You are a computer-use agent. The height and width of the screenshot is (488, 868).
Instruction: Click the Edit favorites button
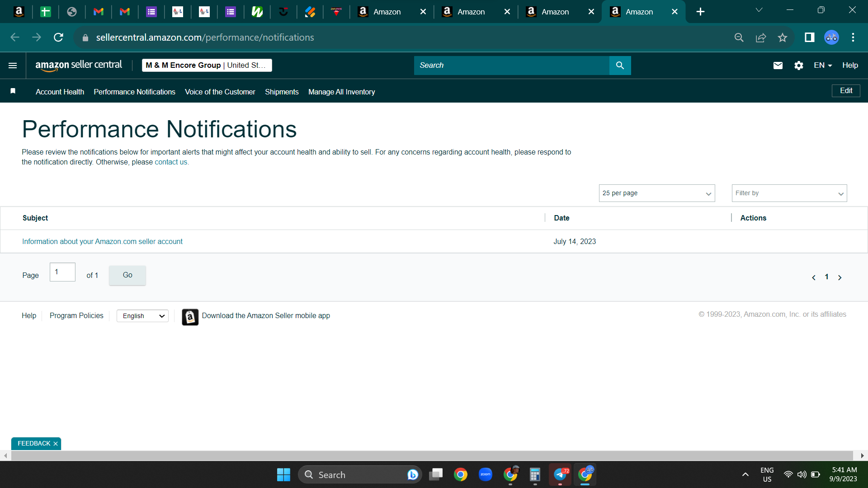846,91
